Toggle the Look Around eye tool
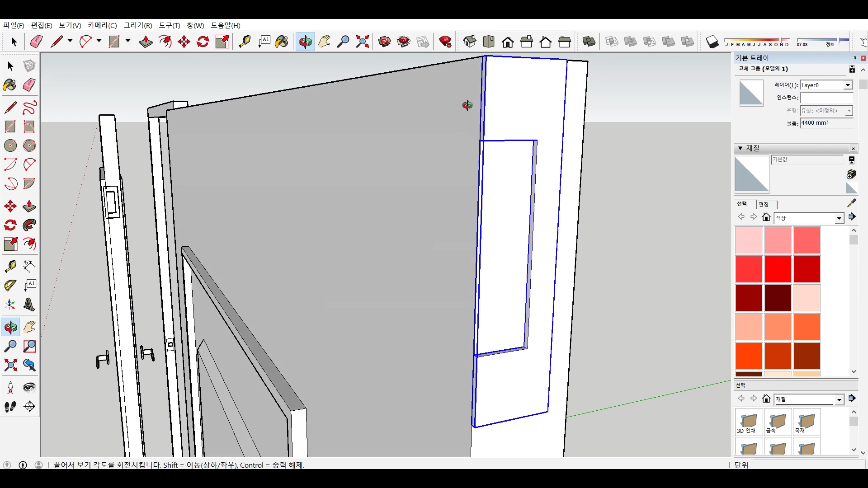Image resolution: width=868 pixels, height=488 pixels. (x=29, y=387)
